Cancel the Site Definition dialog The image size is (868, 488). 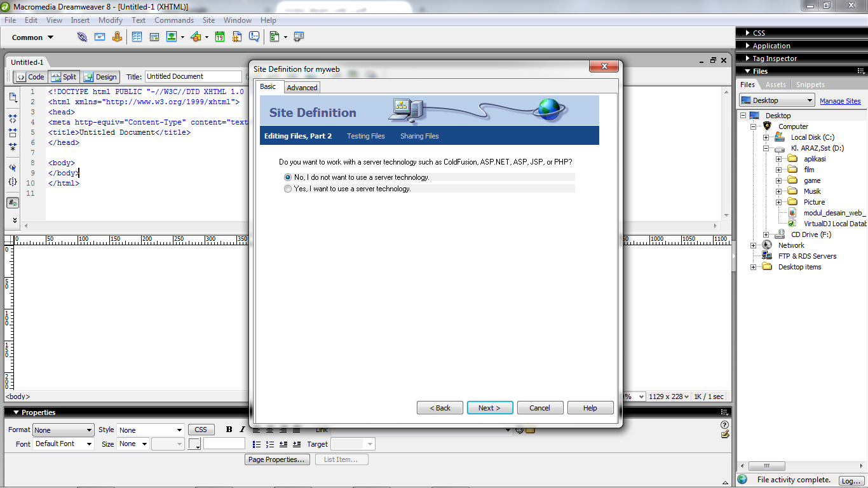[540, 408]
